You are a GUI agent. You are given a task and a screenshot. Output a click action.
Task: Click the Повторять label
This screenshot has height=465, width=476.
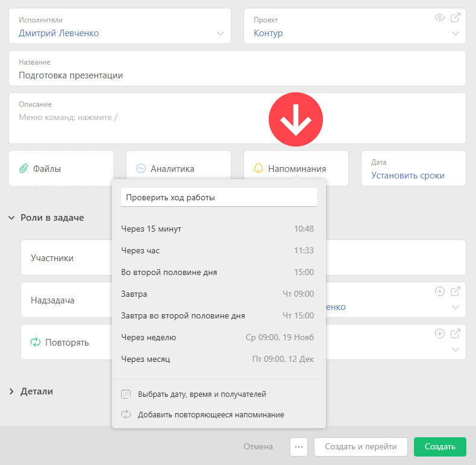click(67, 343)
